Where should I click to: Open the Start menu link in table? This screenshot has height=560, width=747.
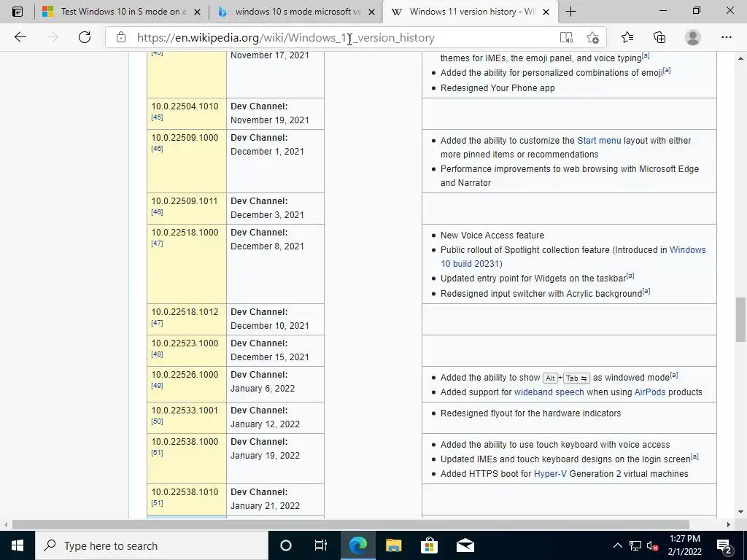(599, 141)
